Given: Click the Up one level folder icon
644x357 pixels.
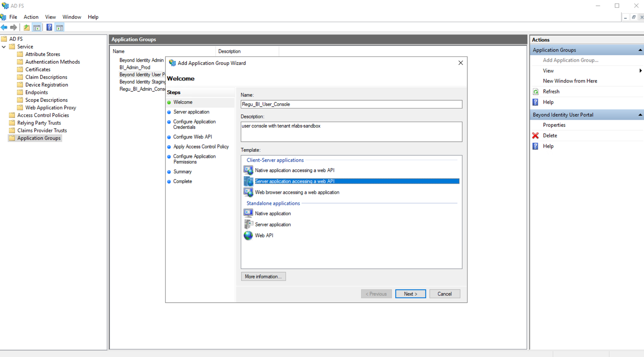Looking at the screenshot, I should [x=26, y=27].
